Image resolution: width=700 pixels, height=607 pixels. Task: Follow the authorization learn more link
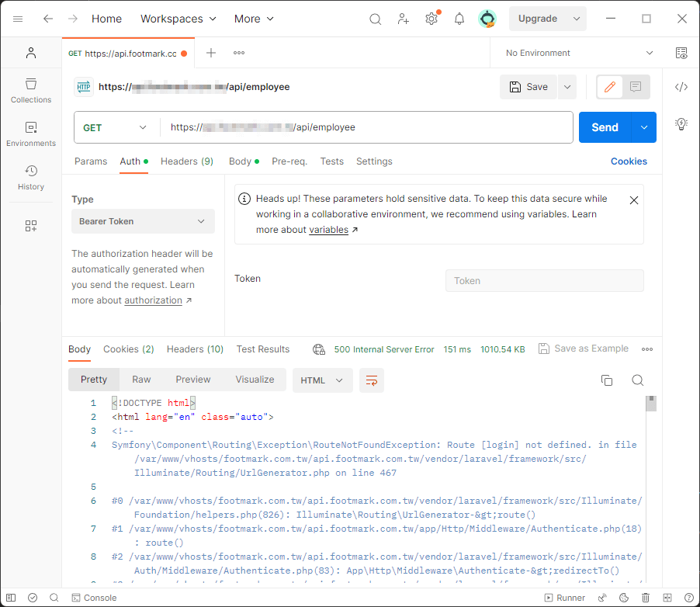point(153,300)
